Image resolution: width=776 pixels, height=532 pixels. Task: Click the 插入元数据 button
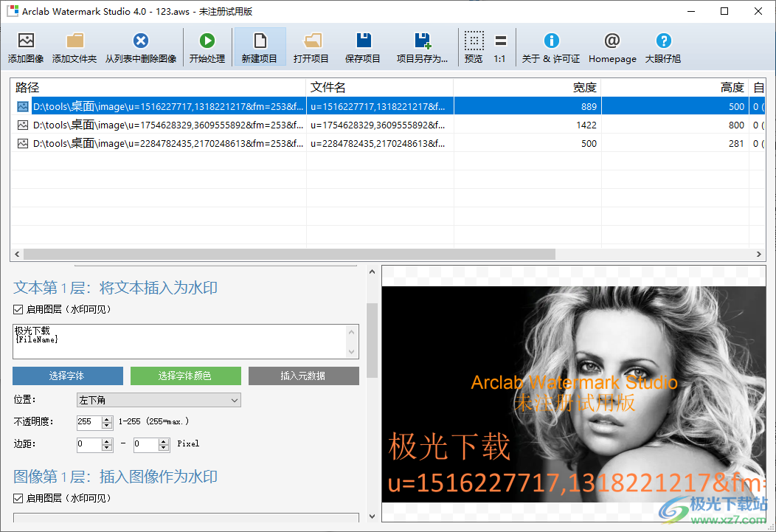pyautogui.click(x=304, y=376)
